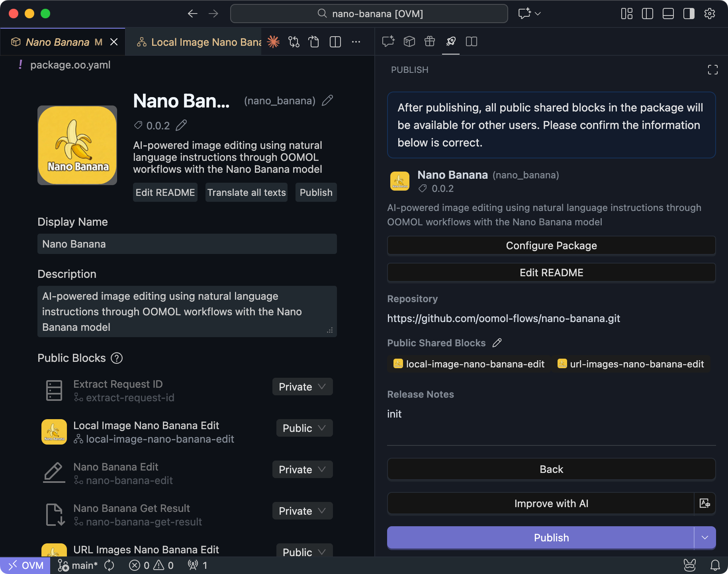Click the rabbit mascot icon in the status bar

pos(689,565)
